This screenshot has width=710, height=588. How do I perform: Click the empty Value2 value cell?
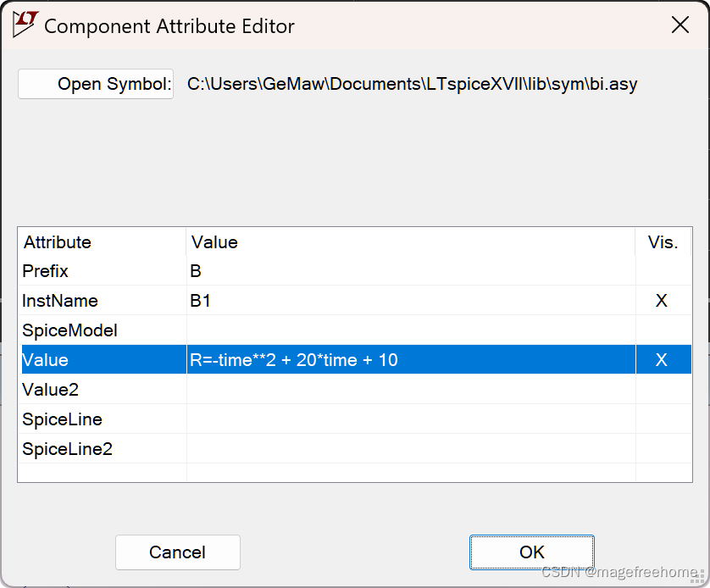tap(411, 389)
